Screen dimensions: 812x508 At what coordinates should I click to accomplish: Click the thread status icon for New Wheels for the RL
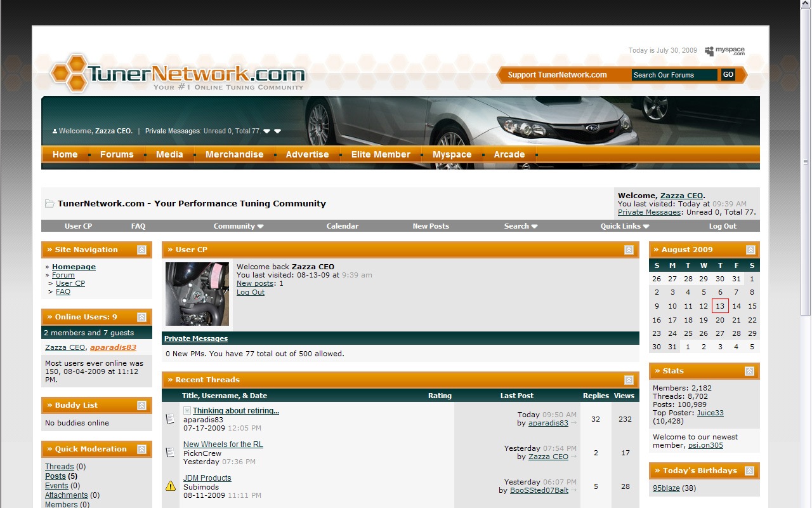[x=170, y=453]
